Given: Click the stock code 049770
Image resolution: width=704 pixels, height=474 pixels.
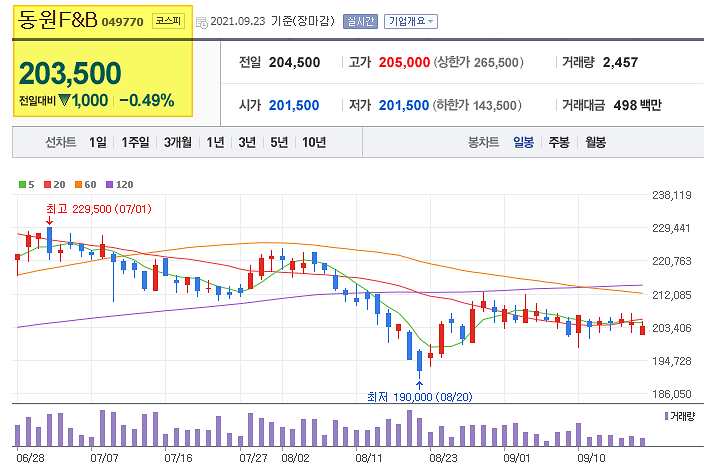Looking at the screenshot, I should coord(123,22).
